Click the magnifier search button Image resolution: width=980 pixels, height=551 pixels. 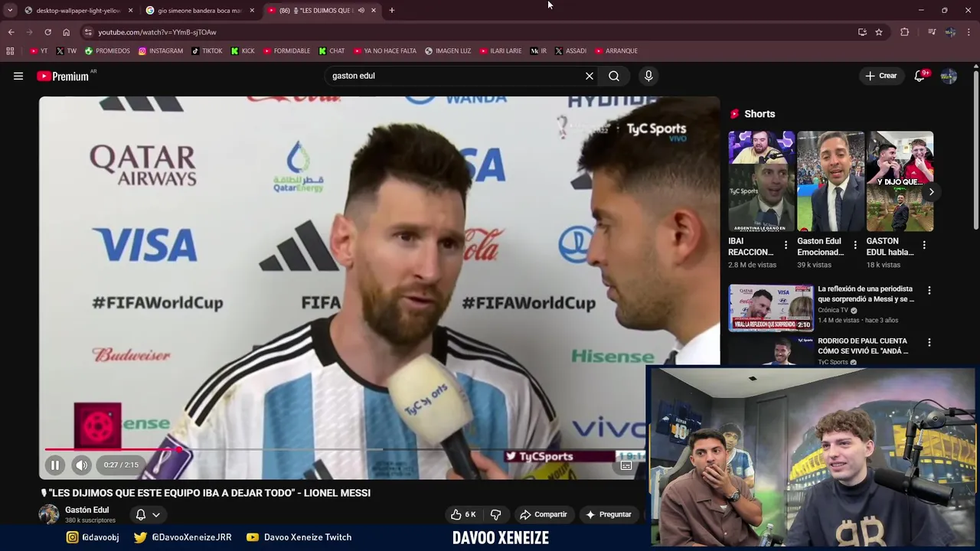pyautogui.click(x=614, y=76)
